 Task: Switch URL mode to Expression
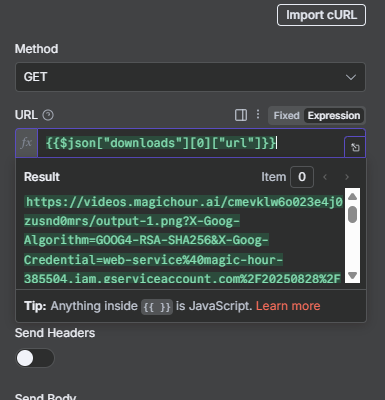tap(334, 116)
